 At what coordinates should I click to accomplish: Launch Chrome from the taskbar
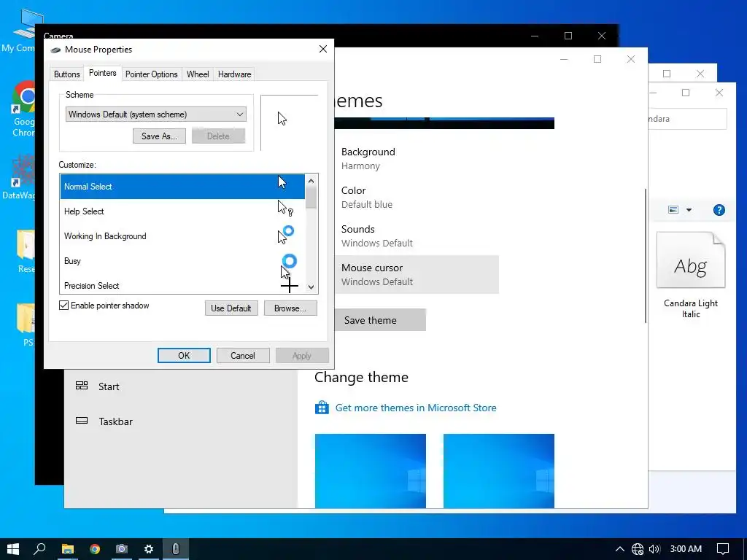95,549
